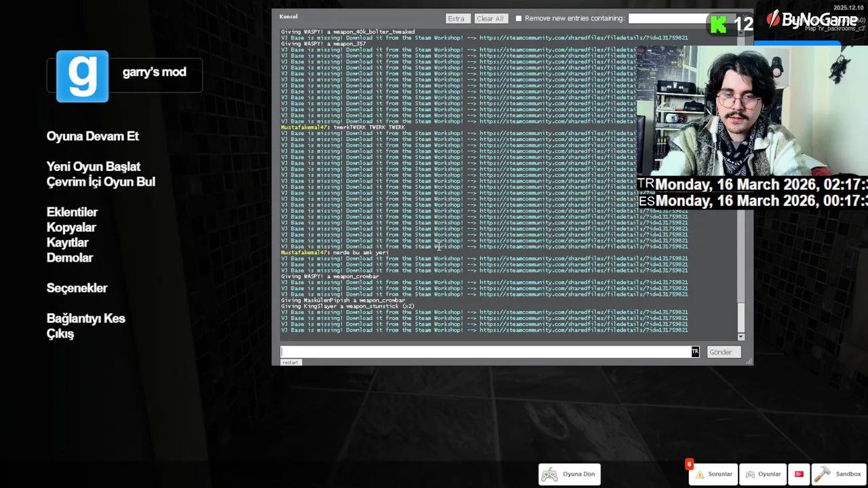Image resolution: width=868 pixels, height=488 pixels.
Task: Click the Oyuna Dön gamepad button
Action: click(570, 474)
